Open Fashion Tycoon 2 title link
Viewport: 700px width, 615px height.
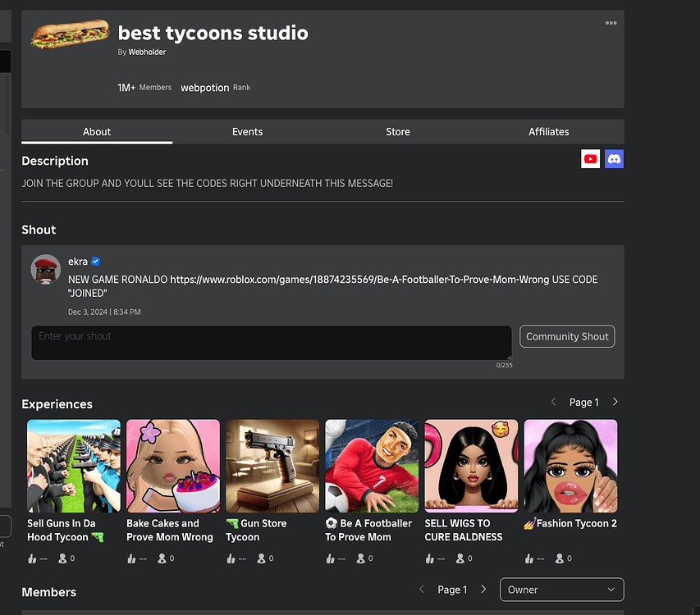570,523
